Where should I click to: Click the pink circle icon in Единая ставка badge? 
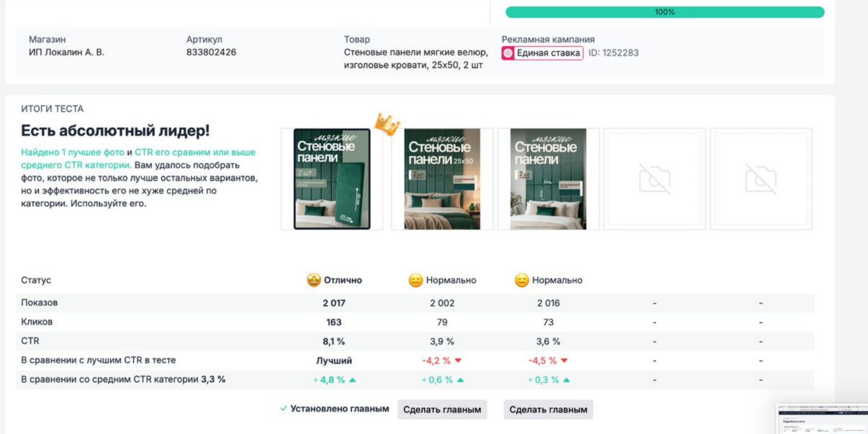(x=508, y=53)
